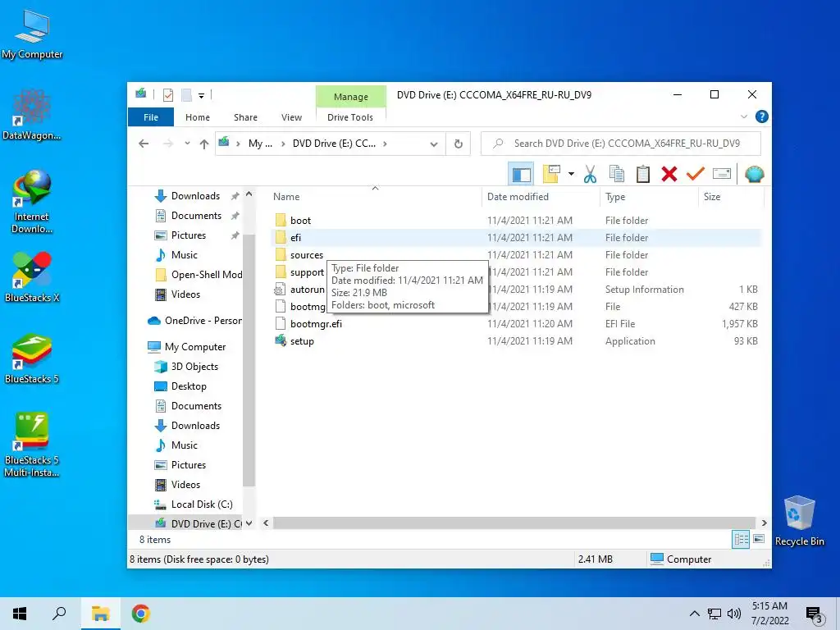Click the Open-Shell settings shell icon
The height and width of the screenshot is (630, 840).
[x=755, y=174]
